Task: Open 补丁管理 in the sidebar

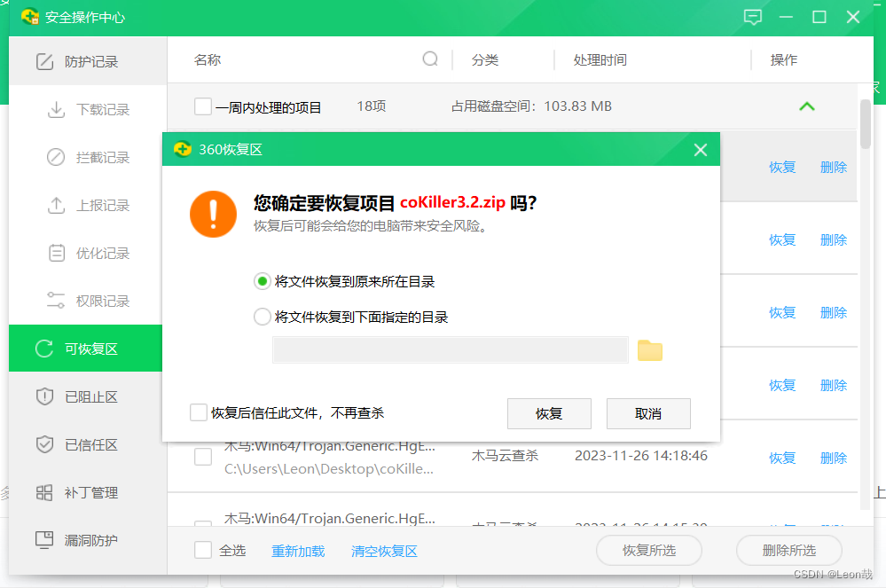Action: click(x=88, y=492)
